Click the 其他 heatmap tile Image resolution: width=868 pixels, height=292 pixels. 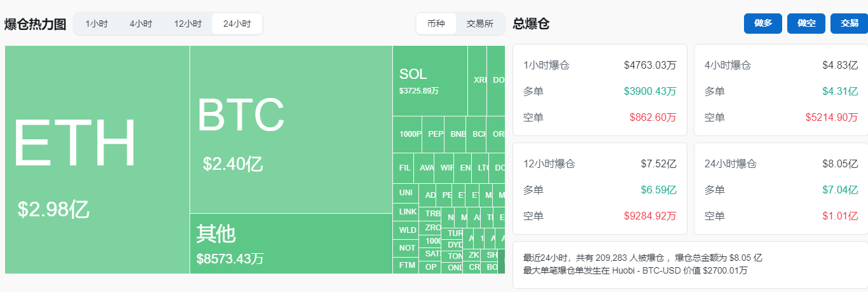tap(291, 244)
